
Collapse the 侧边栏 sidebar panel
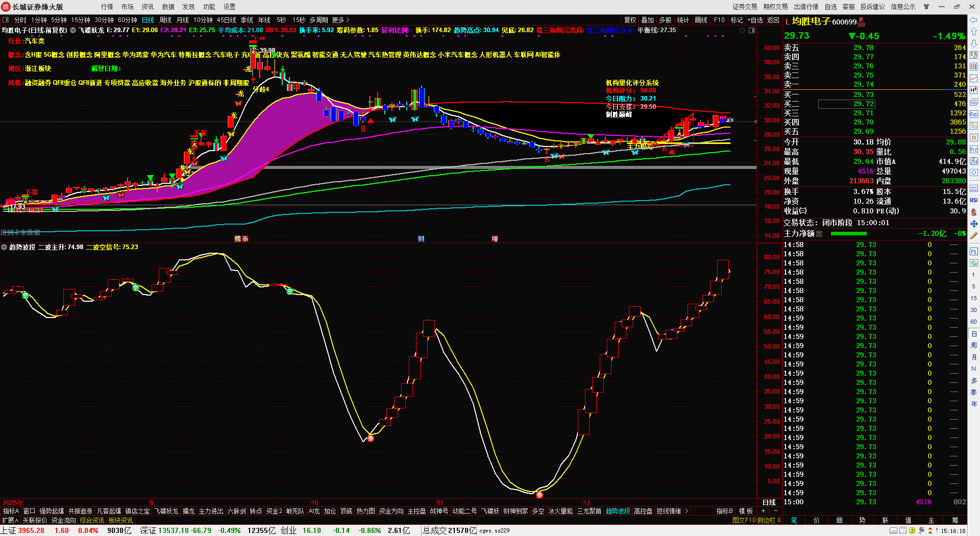click(769, 520)
